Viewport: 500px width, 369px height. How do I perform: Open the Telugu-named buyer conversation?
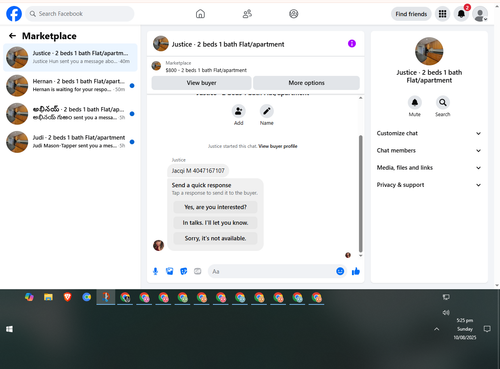(x=70, y=114)
